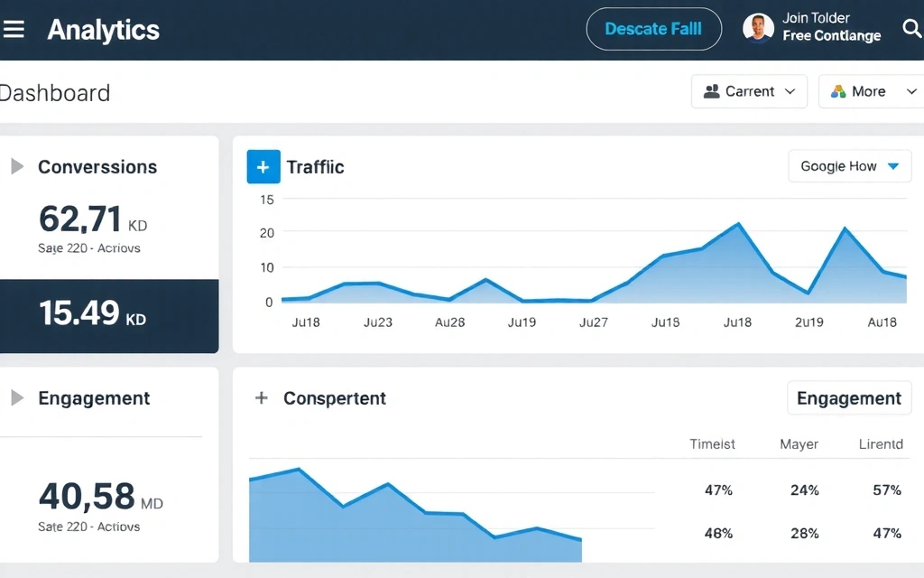Open the Google How dropdown
Viewport: 924px width, 578px height.
pos(848,166)
